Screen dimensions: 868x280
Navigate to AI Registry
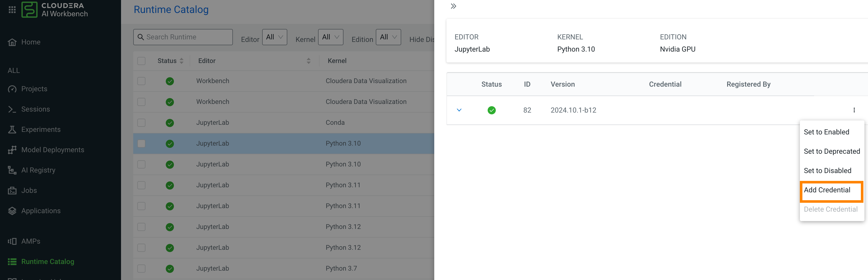click(38, 170)
